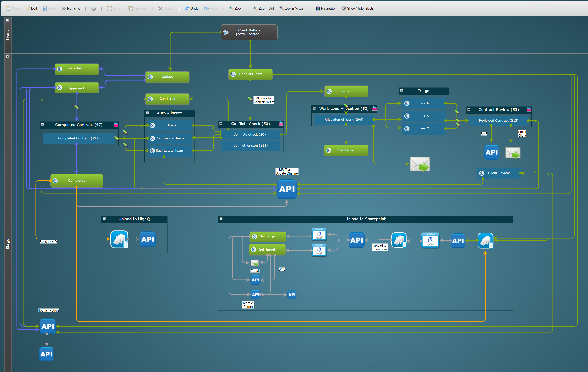Select the User B triage node
This screenshot has width=588, height=372.
(424, 116)
